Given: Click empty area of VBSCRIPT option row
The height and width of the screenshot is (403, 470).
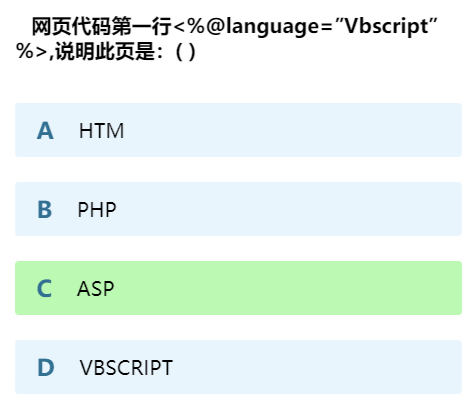Looking at the screenshot, I should click(x=317, y=367).
